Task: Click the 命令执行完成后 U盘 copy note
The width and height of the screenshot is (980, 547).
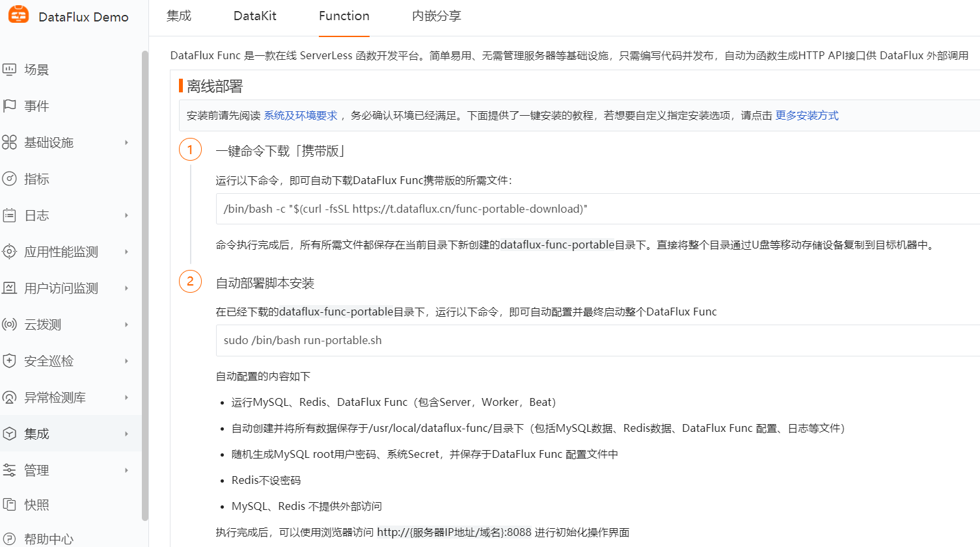Action: coord(577,245)
